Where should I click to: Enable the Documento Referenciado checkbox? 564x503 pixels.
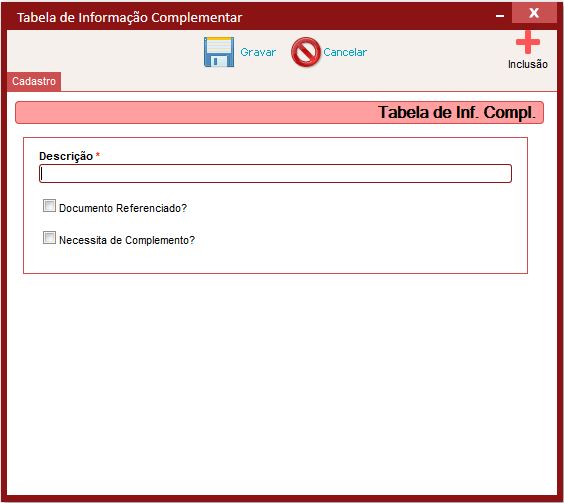(49, 206)
